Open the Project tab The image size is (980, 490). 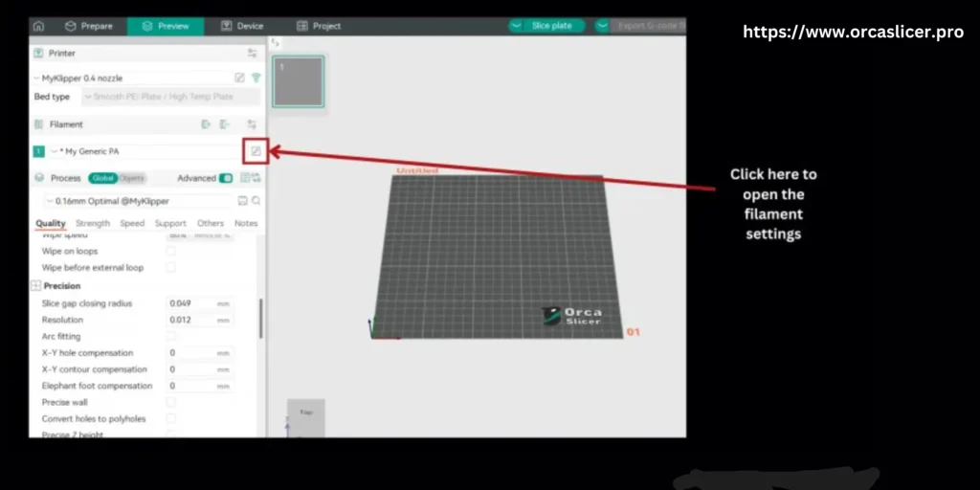click(319, 26)
